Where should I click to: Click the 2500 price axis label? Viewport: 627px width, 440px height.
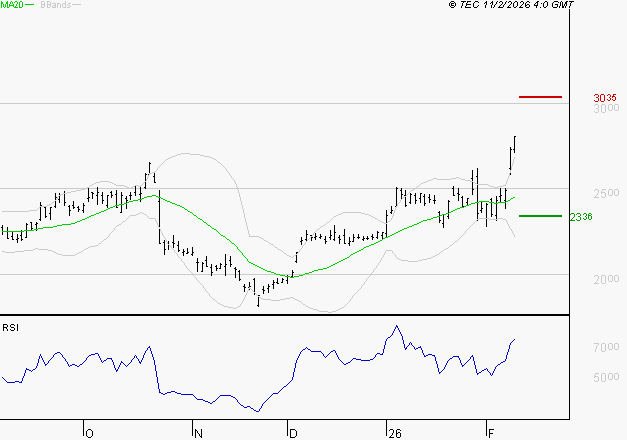tap(606, 193)
